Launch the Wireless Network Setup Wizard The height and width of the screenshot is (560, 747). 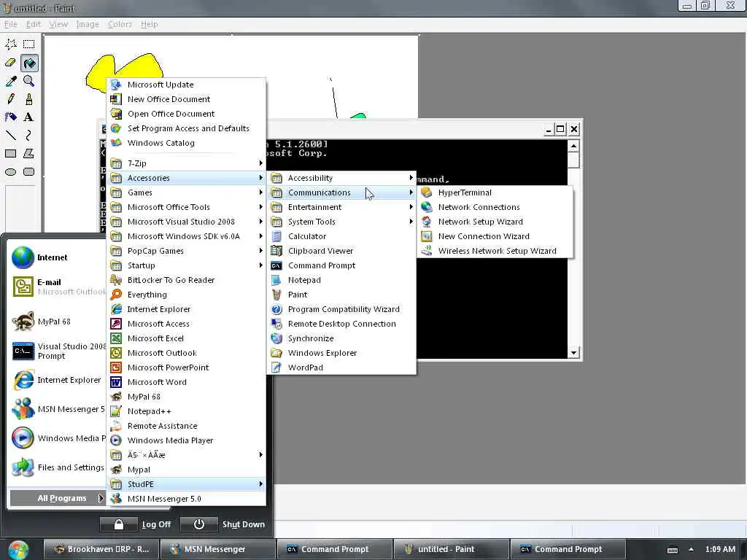pyautogui.click(x=495, y=251)
